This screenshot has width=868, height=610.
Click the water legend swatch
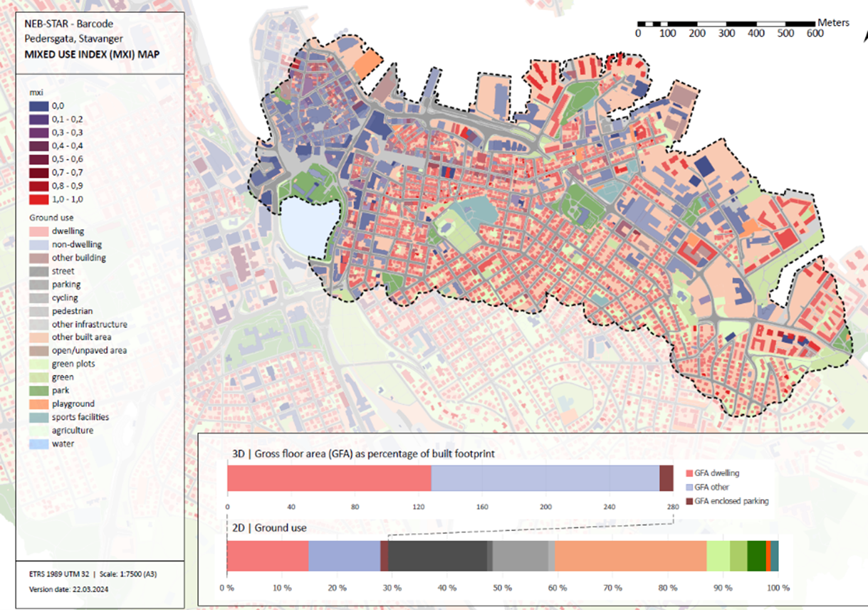(x=39, y=444)
